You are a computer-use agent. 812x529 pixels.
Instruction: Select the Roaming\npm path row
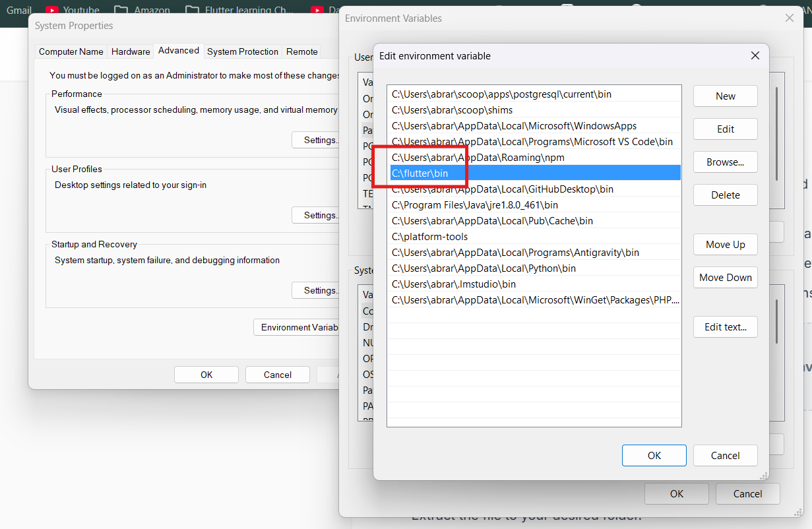pyautogui.click(x=534, y=158)
